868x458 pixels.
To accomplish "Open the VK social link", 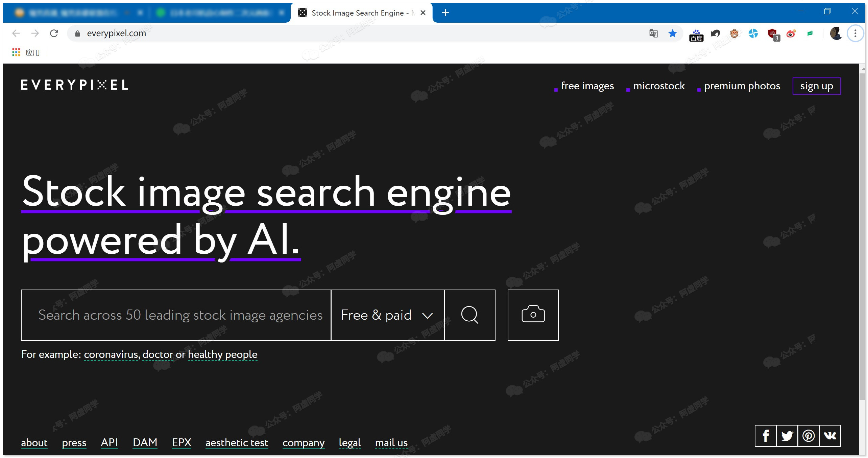I will pos(830,436).
